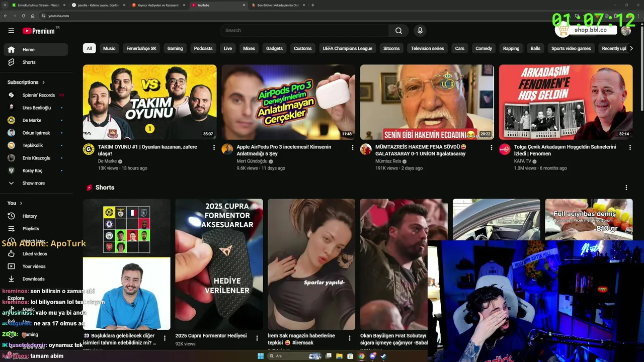The width and height of the screenshot is (644, 362).
Task: Open Mümtaz Reis channel name link
Action: point(388,161)
